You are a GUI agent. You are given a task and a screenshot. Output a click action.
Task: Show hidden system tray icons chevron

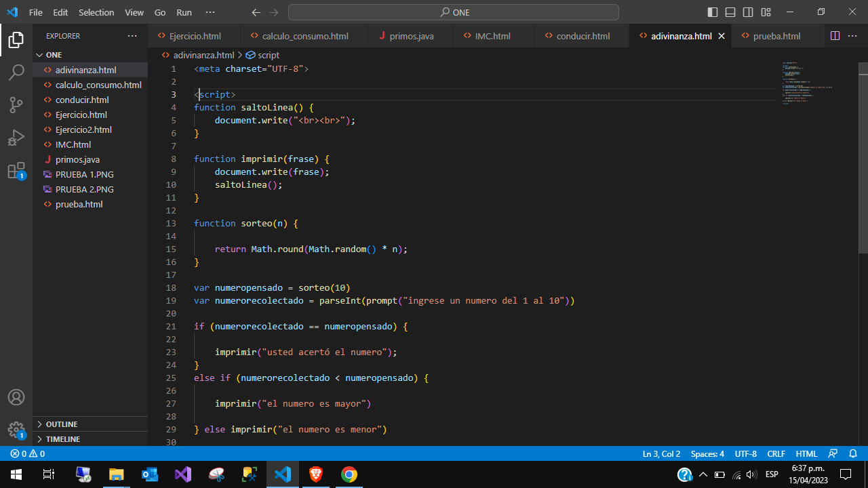(703, 474)
